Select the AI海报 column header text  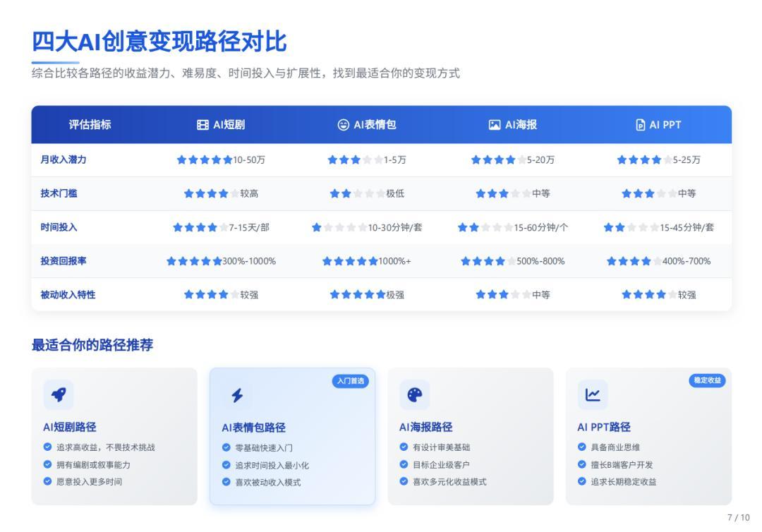521,125
